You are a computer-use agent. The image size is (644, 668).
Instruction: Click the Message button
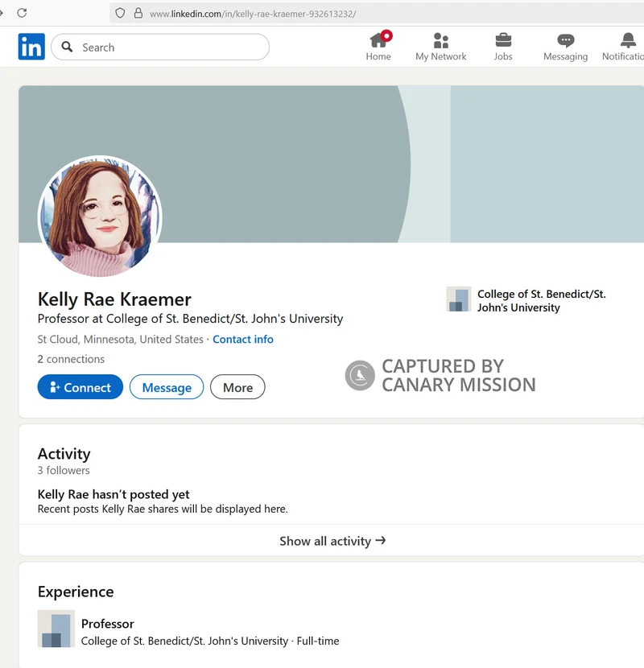pyautogui.click(x=167, y=387)
